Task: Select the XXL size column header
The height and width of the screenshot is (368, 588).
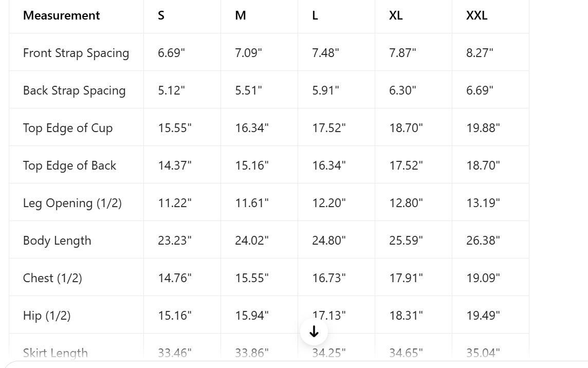Action: pos(476,15)
